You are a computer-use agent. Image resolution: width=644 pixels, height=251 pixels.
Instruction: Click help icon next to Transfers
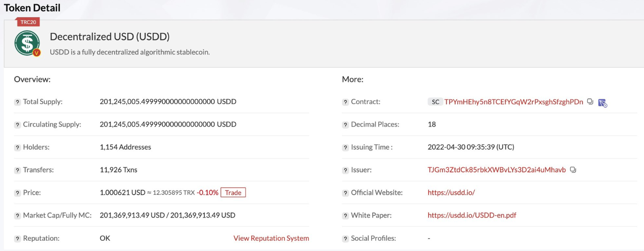click(x=17, y=170)
